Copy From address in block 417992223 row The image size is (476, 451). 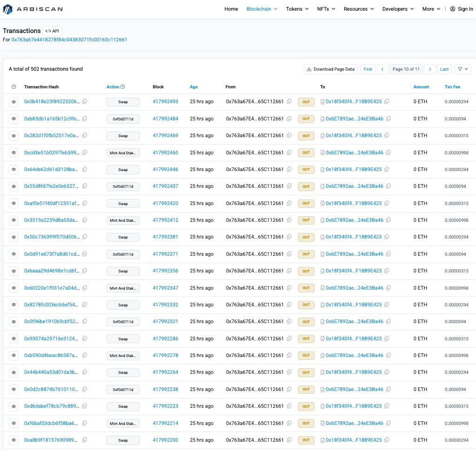pos(289,406)
